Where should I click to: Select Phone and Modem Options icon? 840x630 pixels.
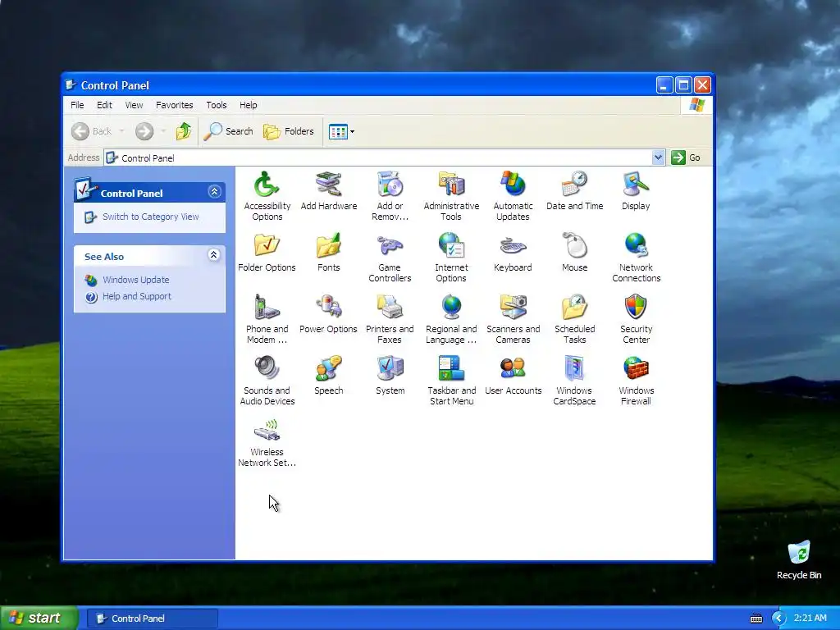click(x=267, y=319)
